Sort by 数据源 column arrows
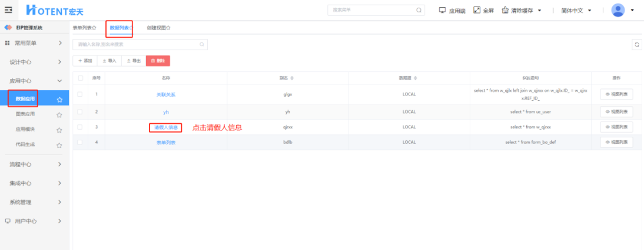This screenshot has width=644, height=250. point(415,78)
